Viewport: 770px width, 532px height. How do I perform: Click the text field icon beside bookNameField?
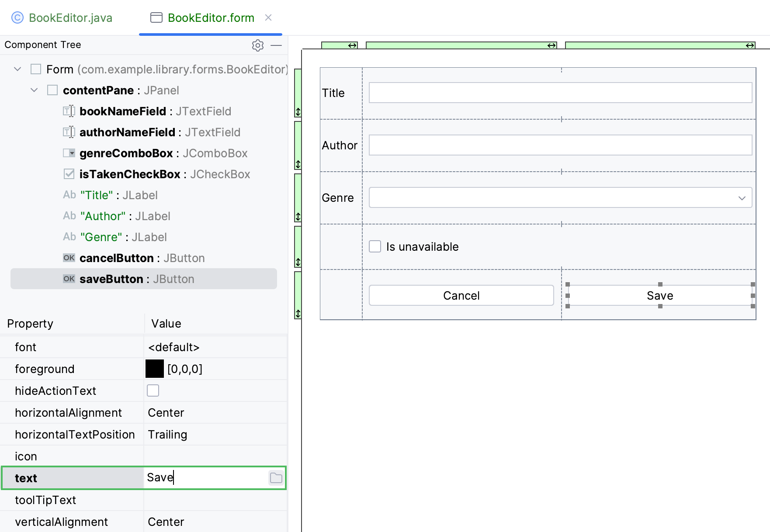[x=68, y=111]
